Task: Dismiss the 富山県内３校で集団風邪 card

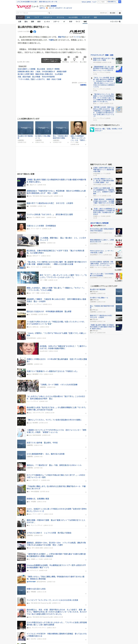Action: pyautogui.click(x=33, y=143)
